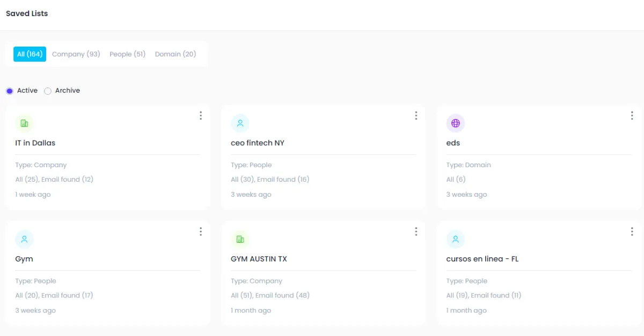Open the three-dot menu for GYM AUSTIN TX
This screenshot has height=336, width=644.
point(416,231)
